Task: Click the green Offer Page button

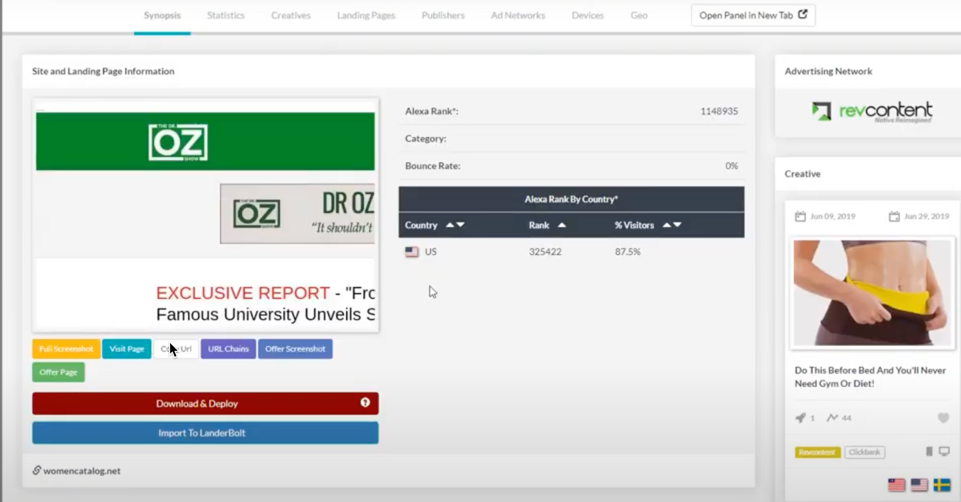Action: coord(58,372)
